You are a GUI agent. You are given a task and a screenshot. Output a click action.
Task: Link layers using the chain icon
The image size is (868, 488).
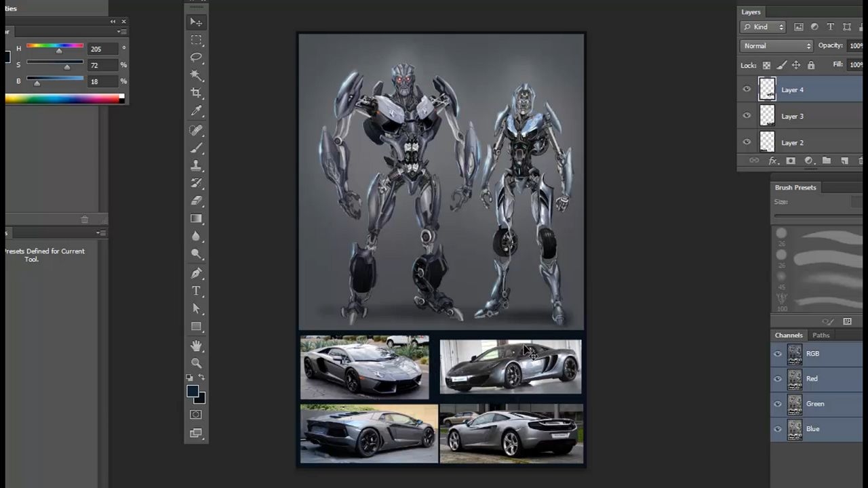pos(754,161)
